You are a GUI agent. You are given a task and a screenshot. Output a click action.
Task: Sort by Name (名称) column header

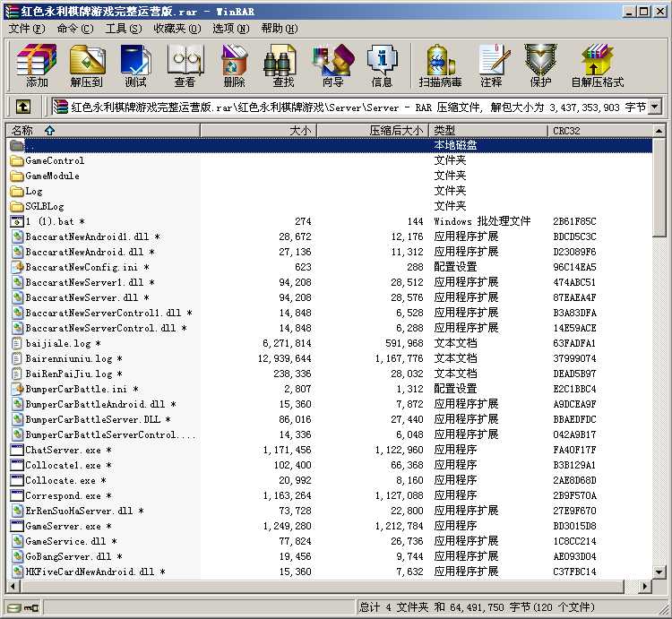click(103, 130)
